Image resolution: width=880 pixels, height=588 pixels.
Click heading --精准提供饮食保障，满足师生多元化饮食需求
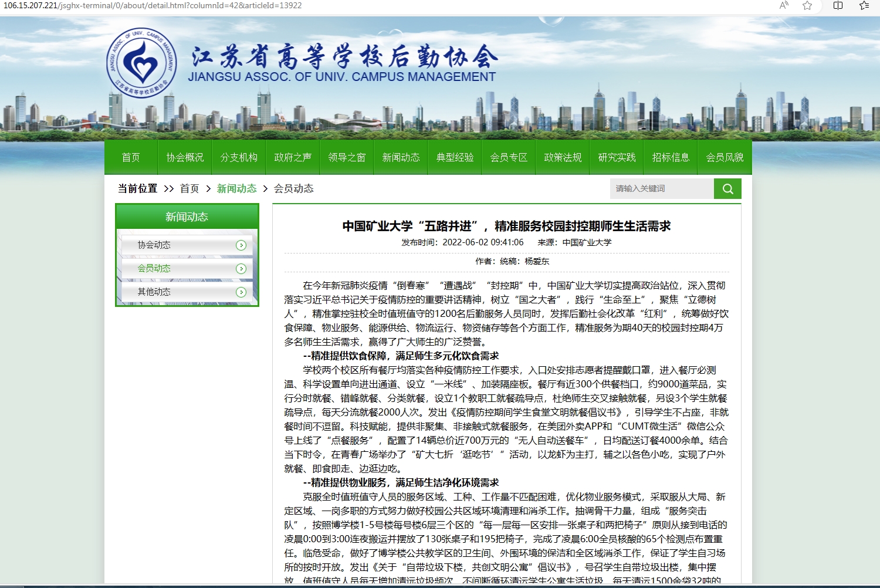point(401,356)
